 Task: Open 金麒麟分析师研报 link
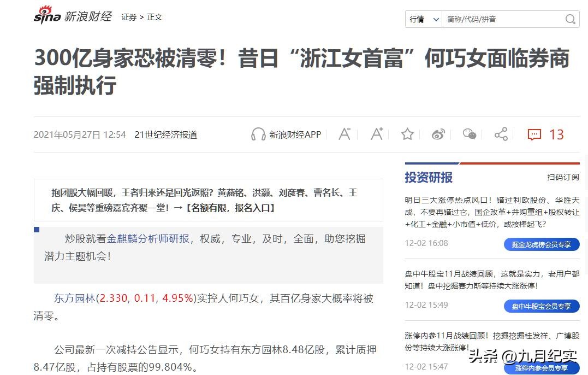148,239
